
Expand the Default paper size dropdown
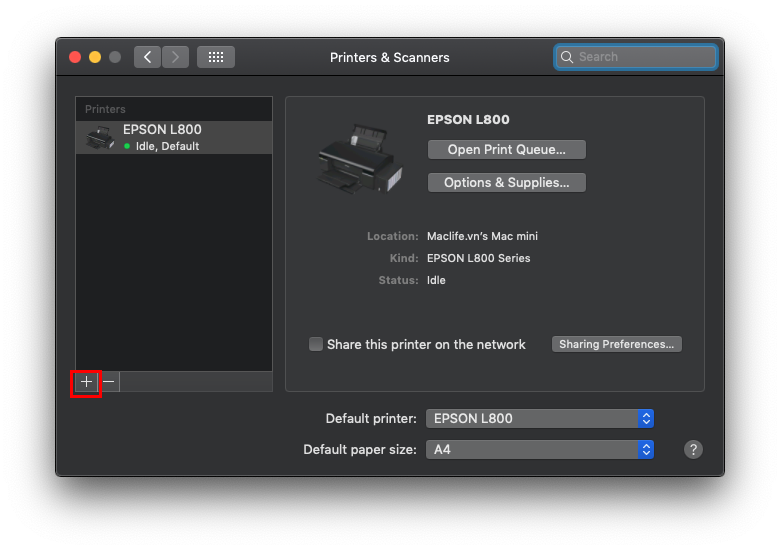pyautogui.click(x=540, y=450)
